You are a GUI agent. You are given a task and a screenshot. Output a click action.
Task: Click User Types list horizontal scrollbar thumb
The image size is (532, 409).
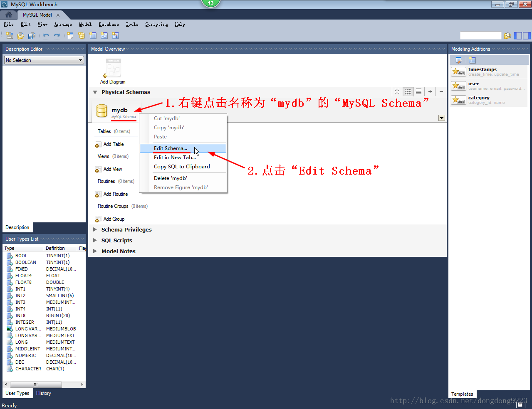pos(36,384)
